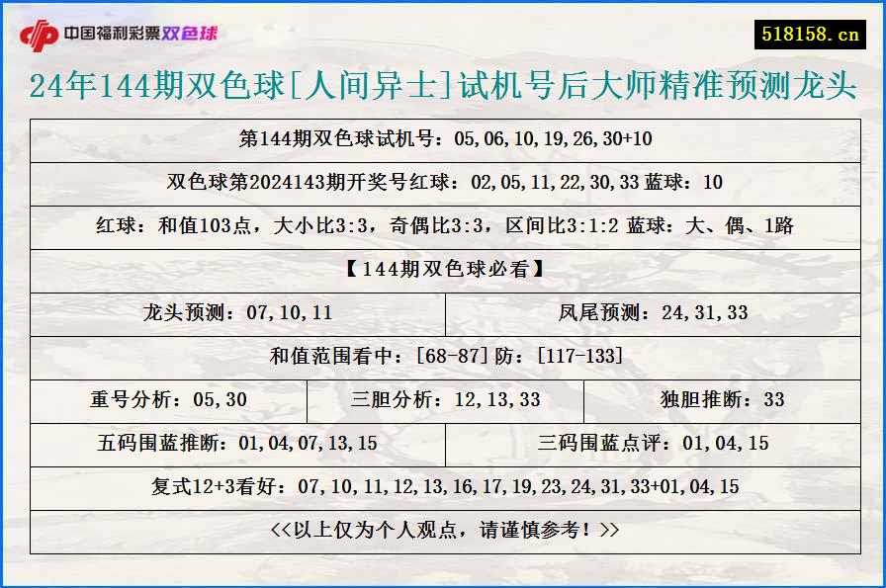The width and height of the screenshot is (886, 588).
Task: Click the article title about 144期 predictions
Action: (x=443, y=87)
